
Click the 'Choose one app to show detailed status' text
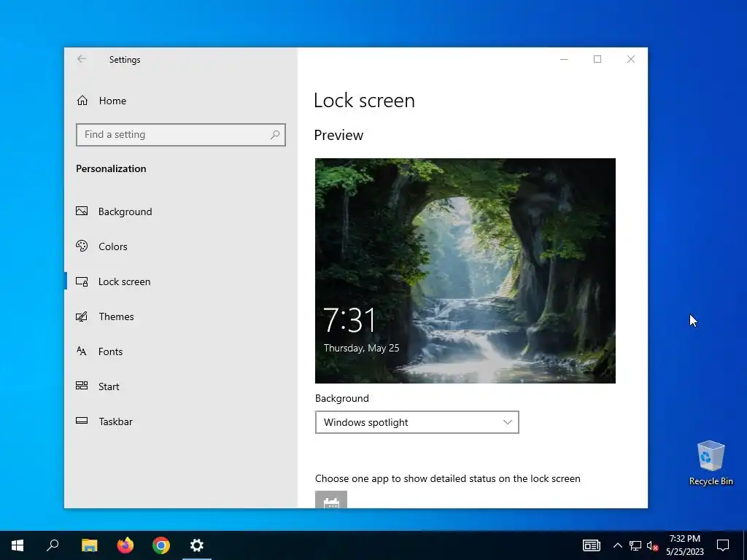448,478
